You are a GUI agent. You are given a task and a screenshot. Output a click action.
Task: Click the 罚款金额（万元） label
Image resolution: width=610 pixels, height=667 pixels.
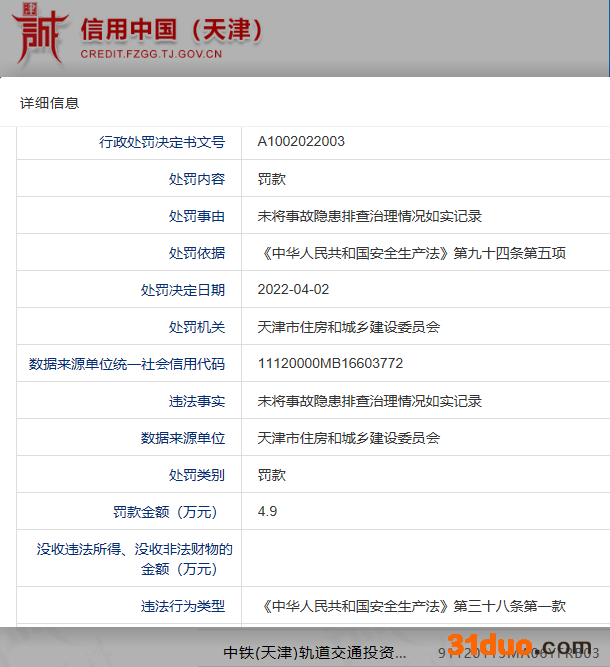tap(164, 512)
